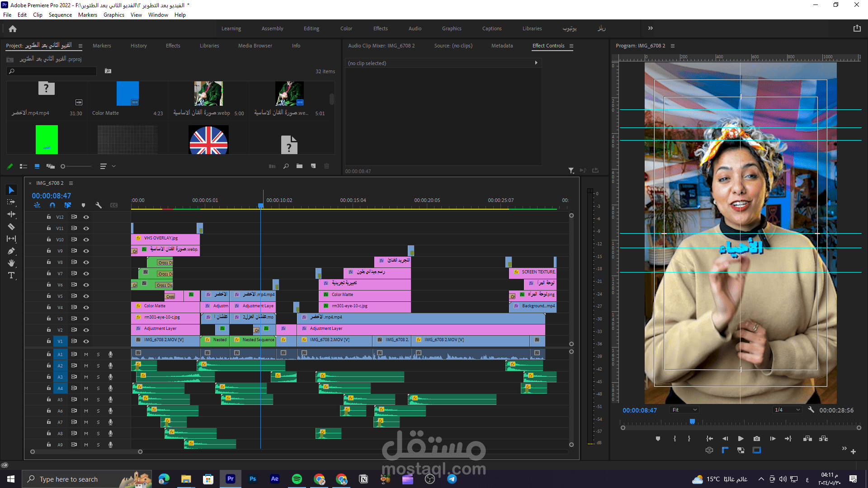Image resolution: width=868 pixels, height=488 pixels.
Task: Open the Fit zoom level dropdown
Action: coord(684,410)
